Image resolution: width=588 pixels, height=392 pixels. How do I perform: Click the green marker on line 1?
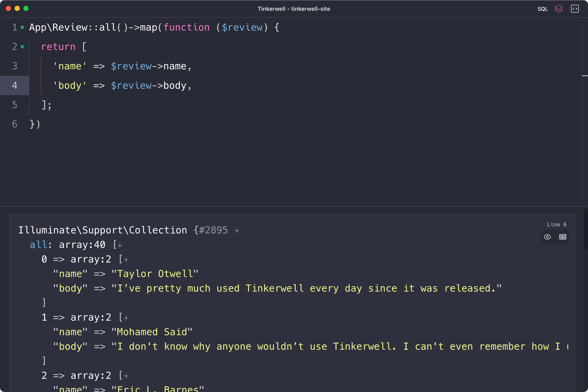point(22,27)
